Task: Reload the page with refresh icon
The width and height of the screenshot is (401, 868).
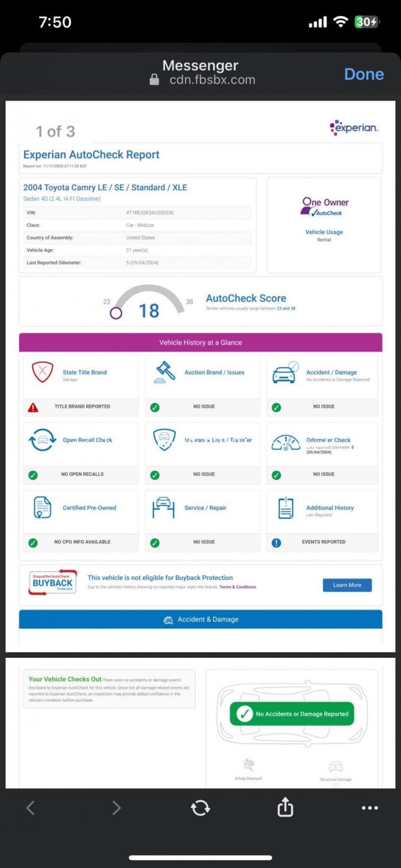Action: tap(200, 807)
